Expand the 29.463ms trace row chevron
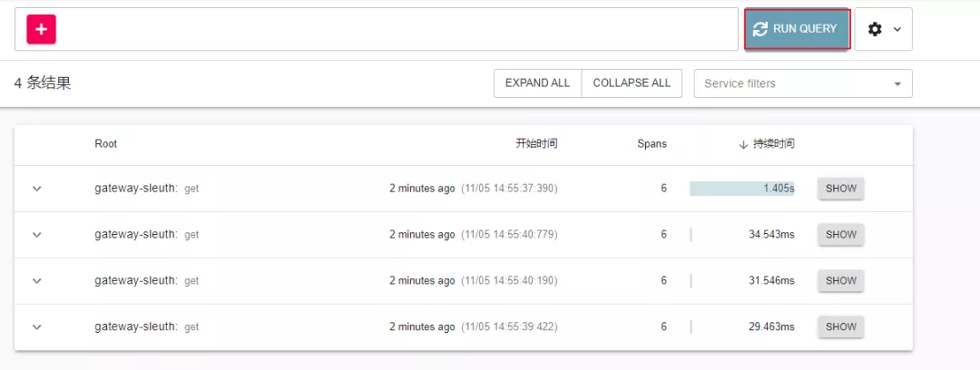This screenshot has height=370, width=980. click(x=37, y=326)
